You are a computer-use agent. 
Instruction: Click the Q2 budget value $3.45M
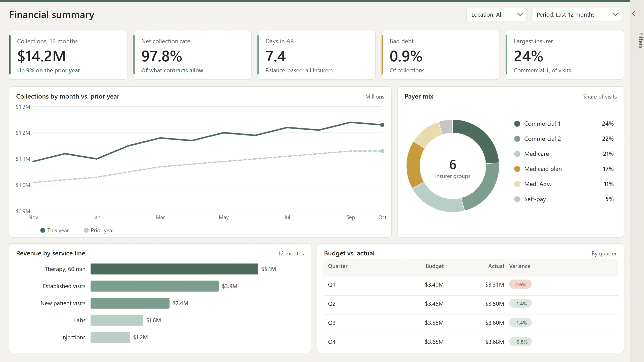(434, 304)
